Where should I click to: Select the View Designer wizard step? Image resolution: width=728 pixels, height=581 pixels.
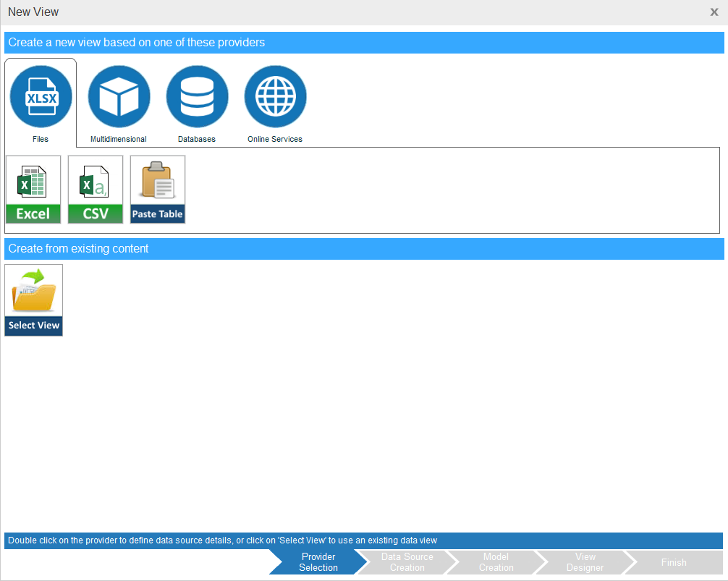tap(585, 562)
